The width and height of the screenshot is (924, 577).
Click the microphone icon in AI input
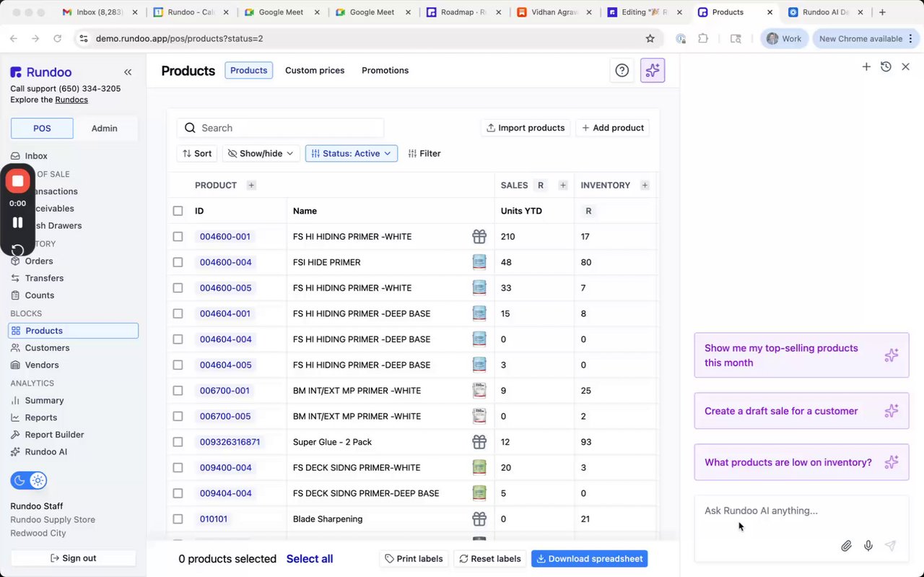click(868, 546)
